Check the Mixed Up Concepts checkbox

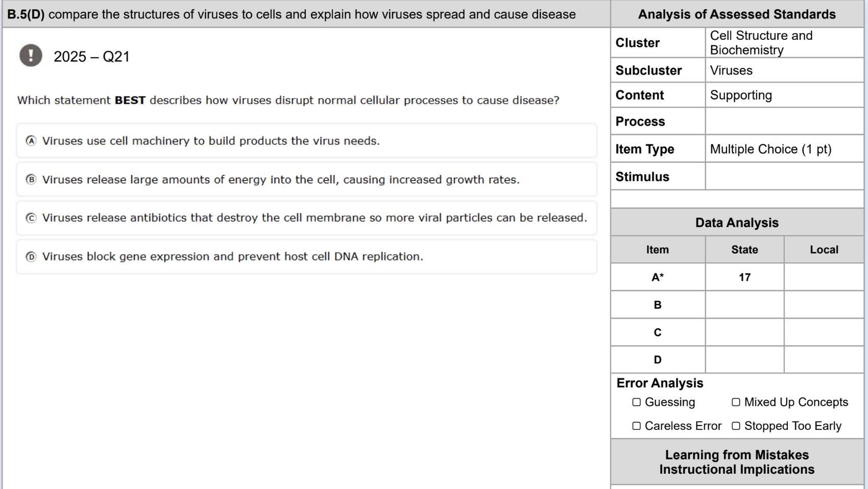736,402
